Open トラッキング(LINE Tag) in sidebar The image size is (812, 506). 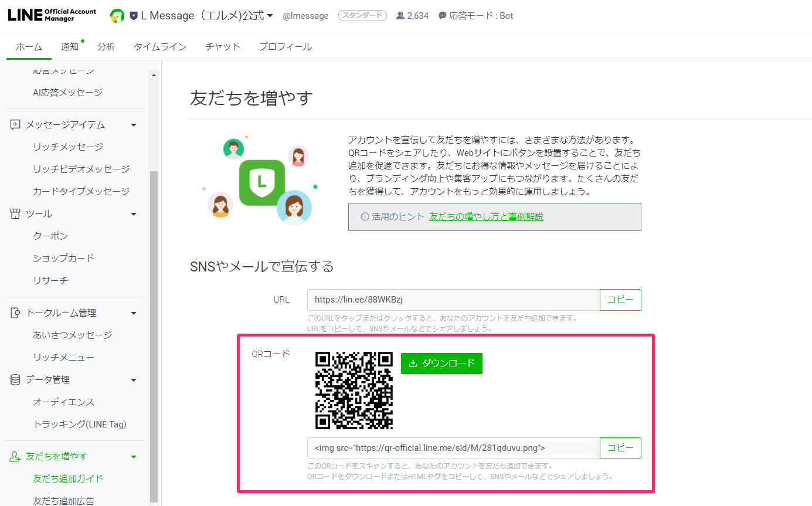point(80,424)
